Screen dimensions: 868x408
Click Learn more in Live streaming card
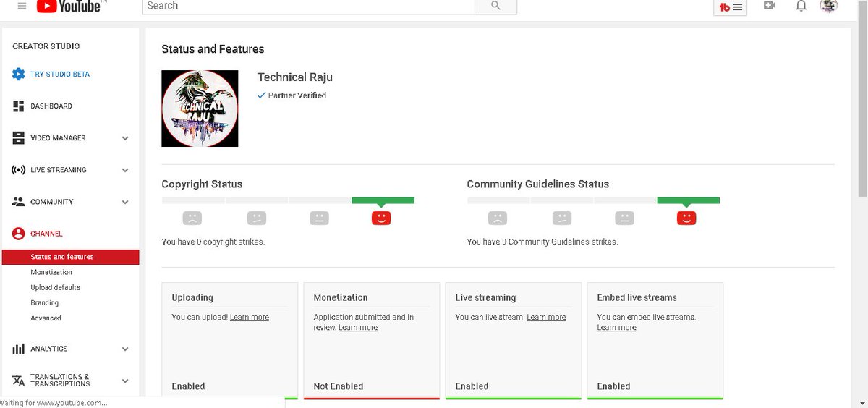pos(546,318)
